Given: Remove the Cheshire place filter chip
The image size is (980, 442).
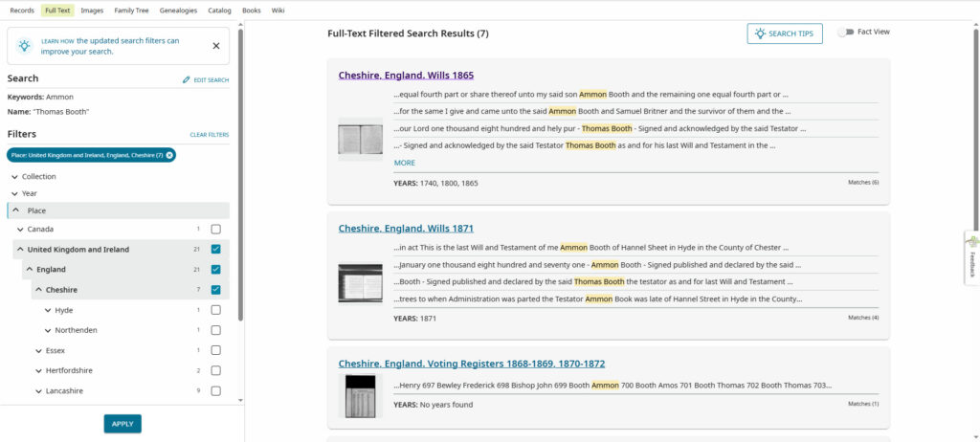Looking at the screenshot, I should pos(169,155).
